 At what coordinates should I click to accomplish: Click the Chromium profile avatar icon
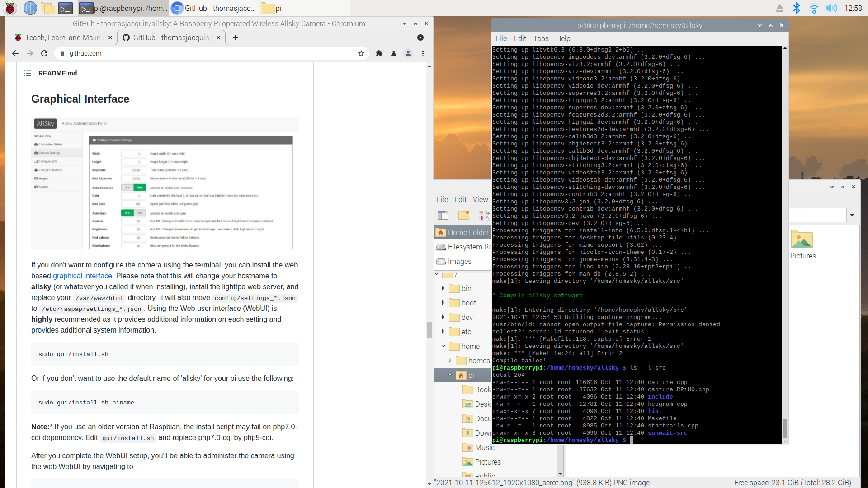pos(408,53)
